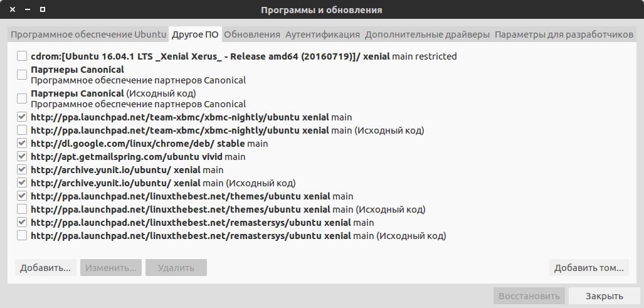644x308 pixels.
Task: Click the Закрыть button
Action: point(604,295)
